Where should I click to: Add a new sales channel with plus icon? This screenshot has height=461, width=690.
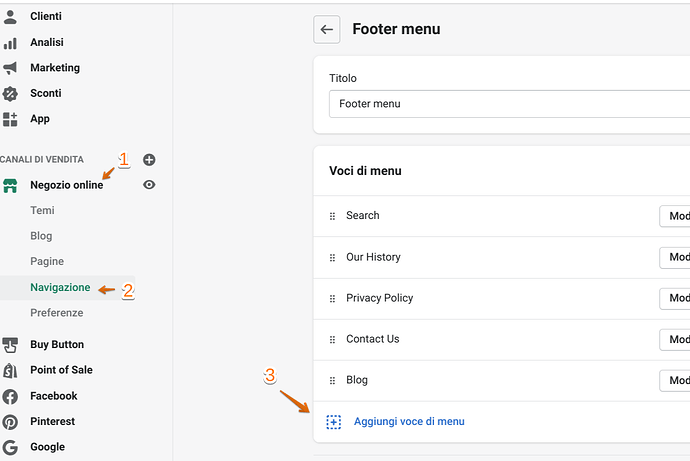tap(149, 160)
